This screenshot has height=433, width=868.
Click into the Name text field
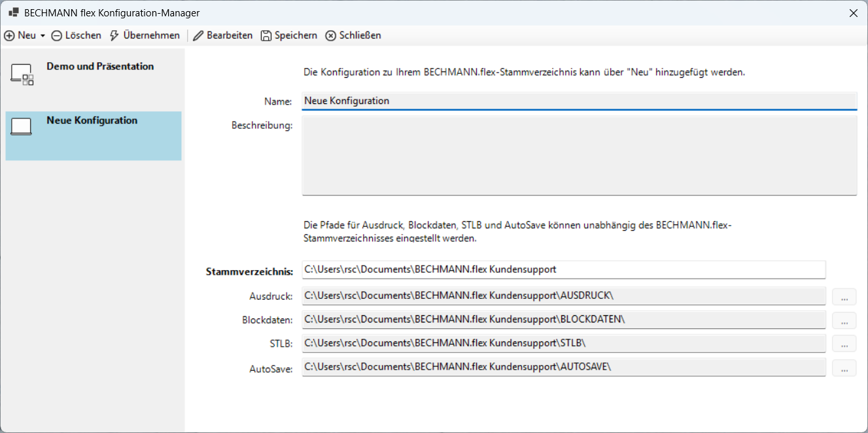point(578,101)
